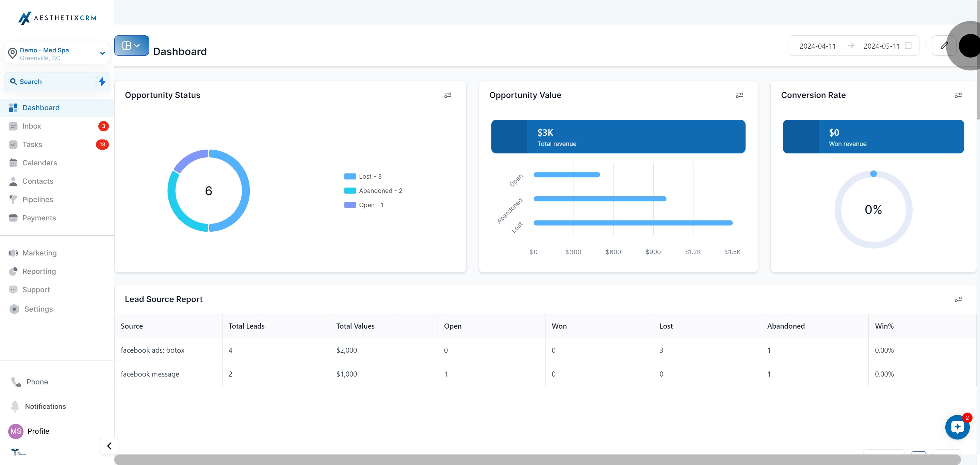Viewport: 980px width, 465px height.
Task: Open Conversion Rate filter settings icon
Action: (958, 95)
